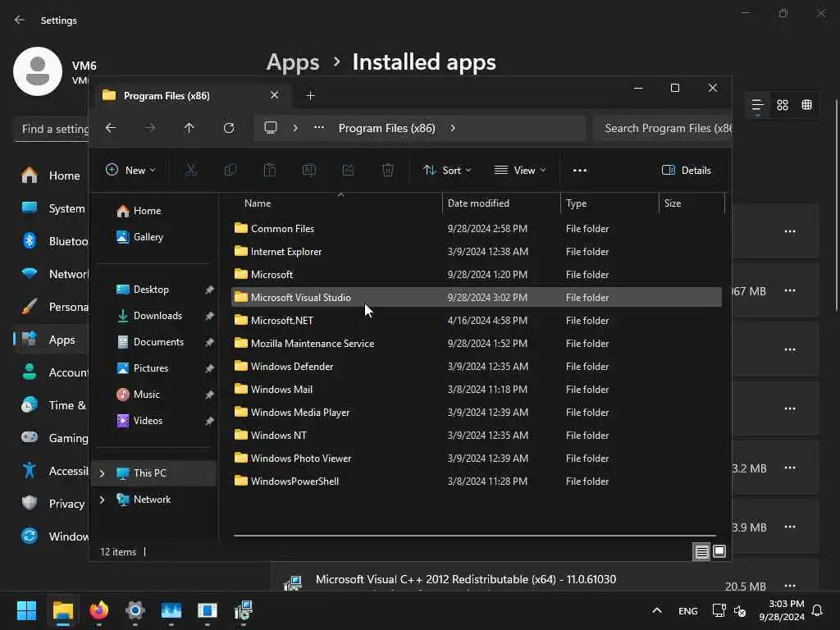Image resolution: width=840 pixels, height=630 pixels.
Task: Toggle the Details pane
Action: click(687, 171)
